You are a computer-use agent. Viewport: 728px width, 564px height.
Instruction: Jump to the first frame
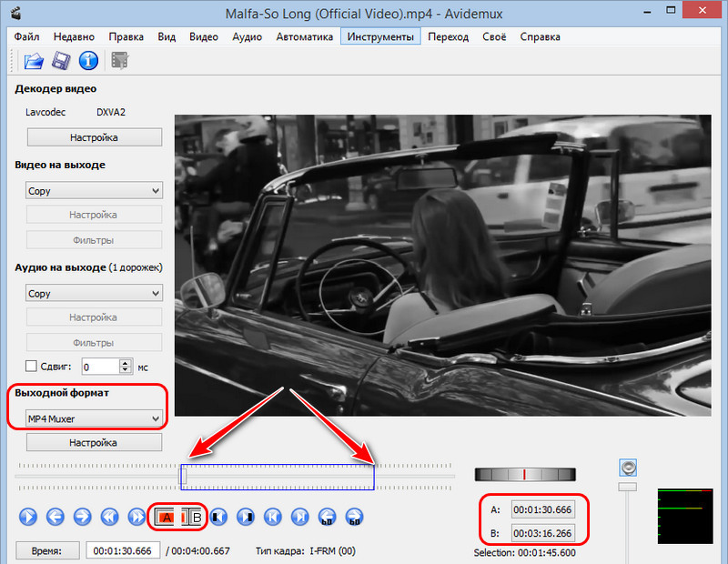pyautogui.click(x=273, y=517)
